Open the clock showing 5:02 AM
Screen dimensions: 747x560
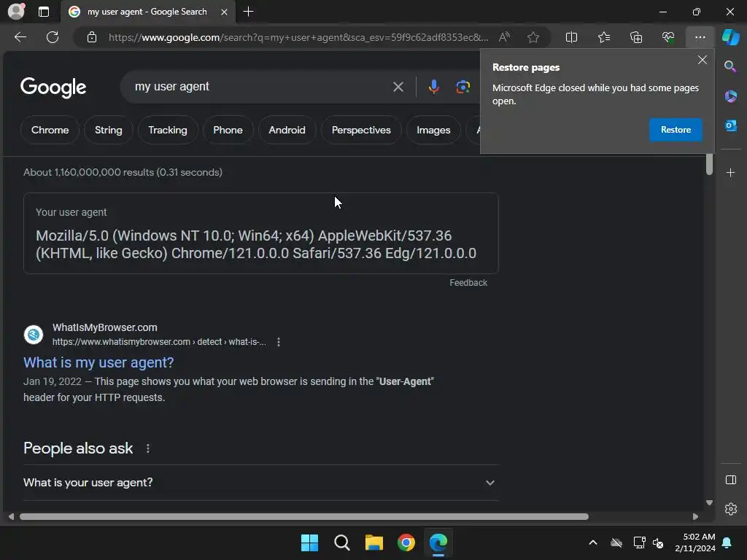tap(695, 542)
